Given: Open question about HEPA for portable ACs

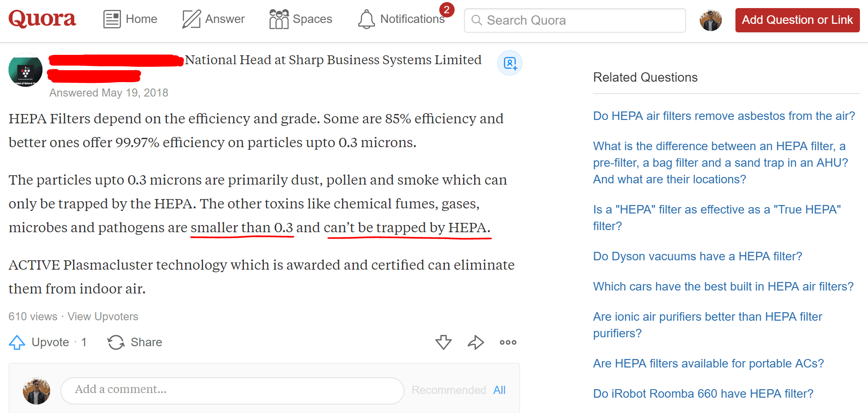Looking at the screenshot, I should tap(708, 364).
